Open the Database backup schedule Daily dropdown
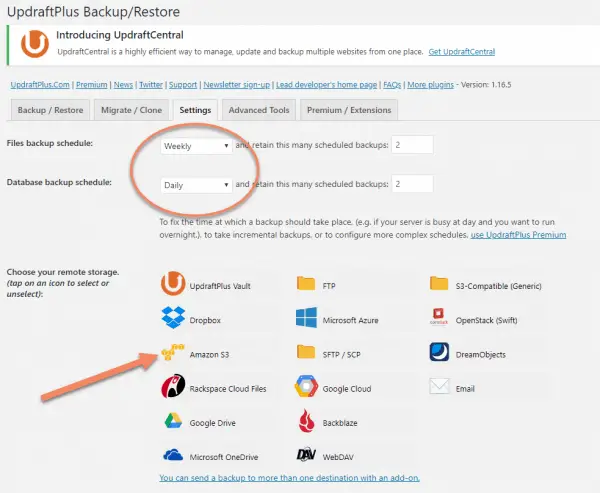This screenshot has height=493, width=600. pyautogui.click(x=196, y=185)
